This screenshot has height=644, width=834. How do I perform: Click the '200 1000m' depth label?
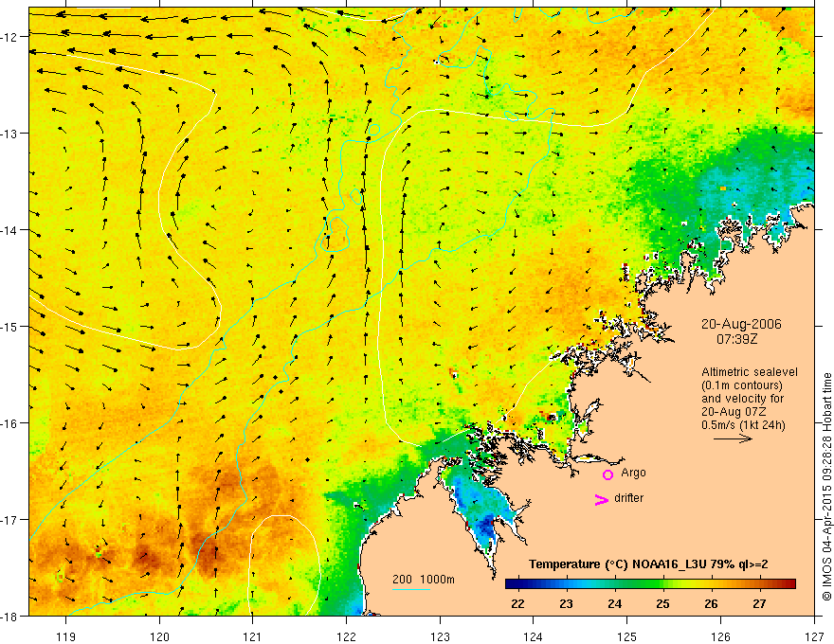[424, 580]
